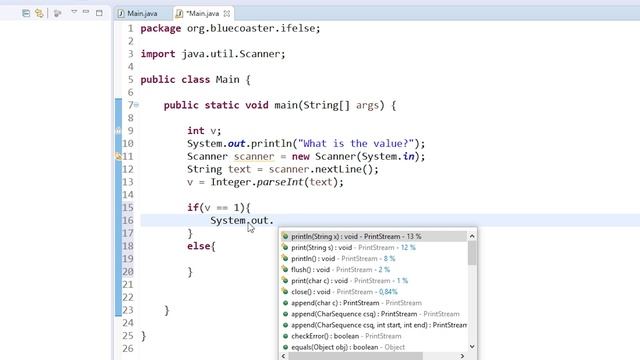Image resolution: width=640 pixels, height=360 pixels.
Task: Click 'public class Main' on line 5
Action: point(190,80)
